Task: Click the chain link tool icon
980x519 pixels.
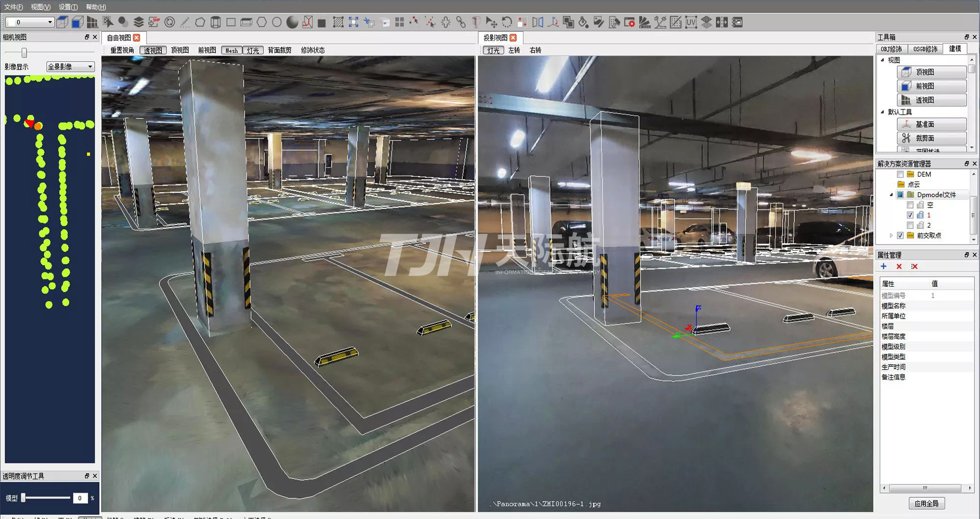Action: tap(461, 22)
